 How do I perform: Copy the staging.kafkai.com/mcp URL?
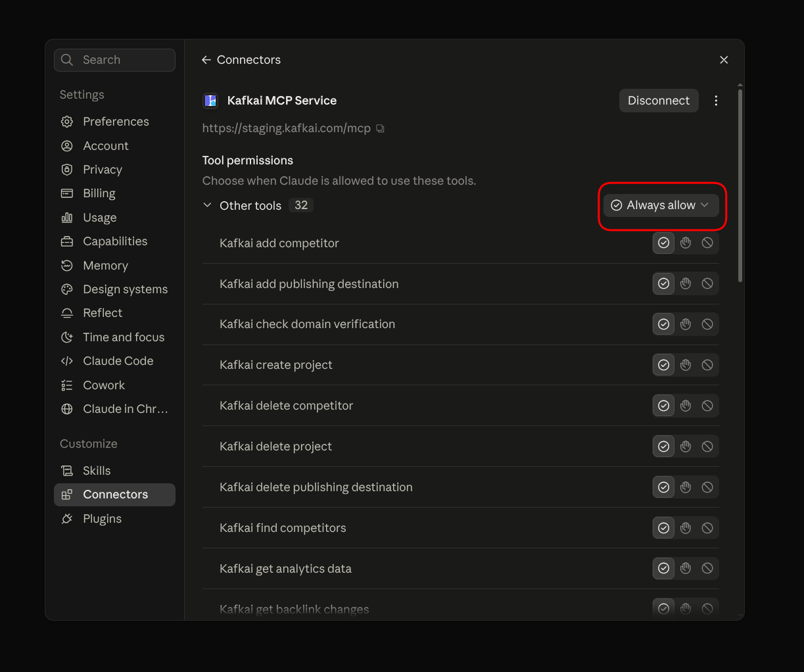380,128
